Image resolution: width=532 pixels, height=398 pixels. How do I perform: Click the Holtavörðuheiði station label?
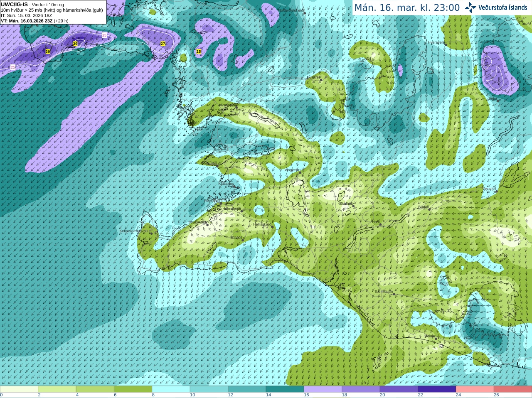pyautogui.click(x=291, y=10)
